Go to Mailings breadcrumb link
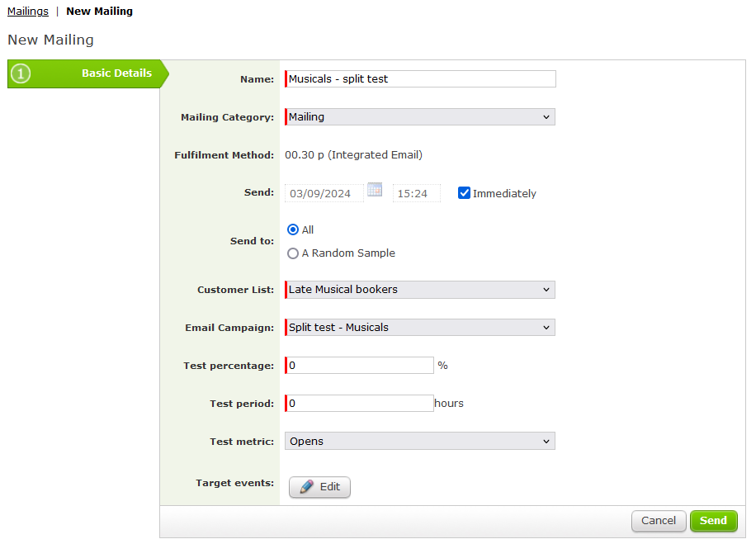 (28, 11)
